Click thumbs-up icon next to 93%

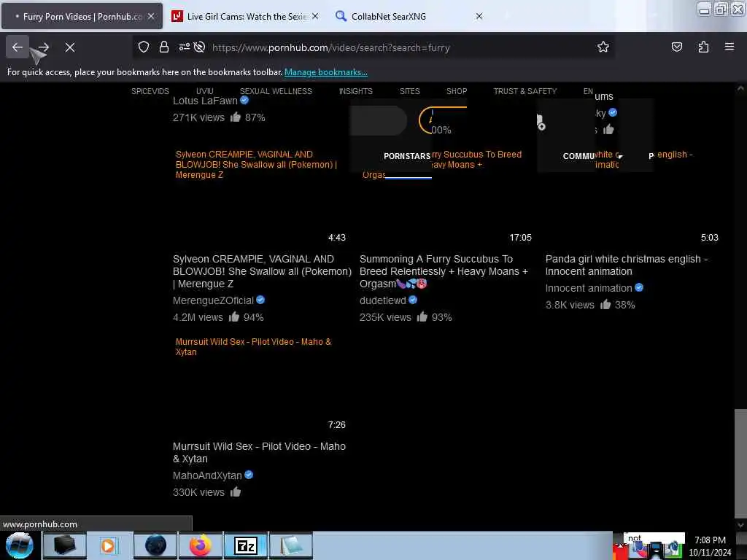pos(422,316)
